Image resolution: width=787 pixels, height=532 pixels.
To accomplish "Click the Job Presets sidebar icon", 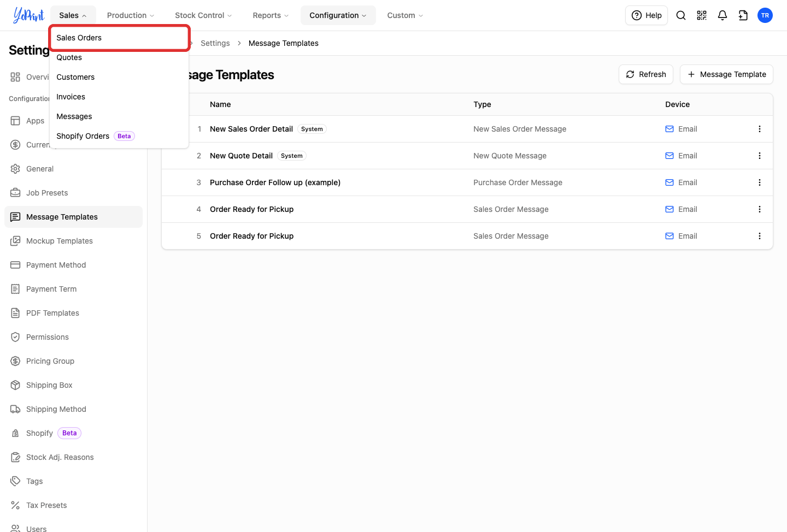I will tap(15, 193).
